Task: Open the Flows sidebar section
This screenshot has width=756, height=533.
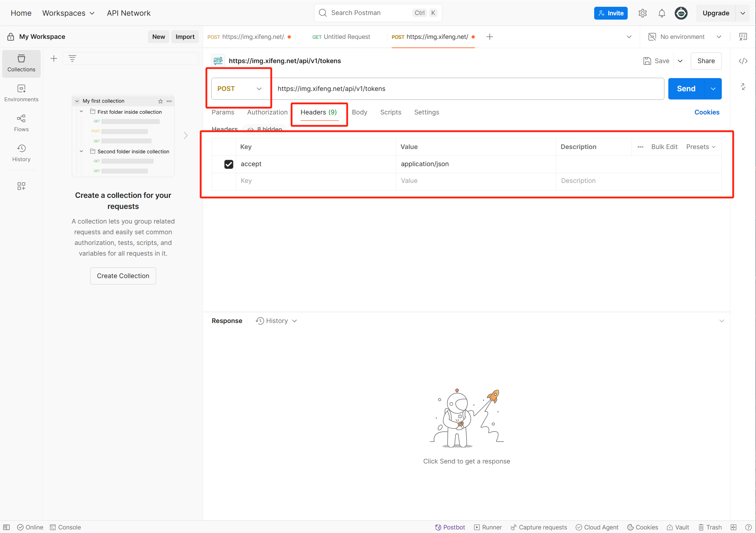Action: tap(21, 123)
